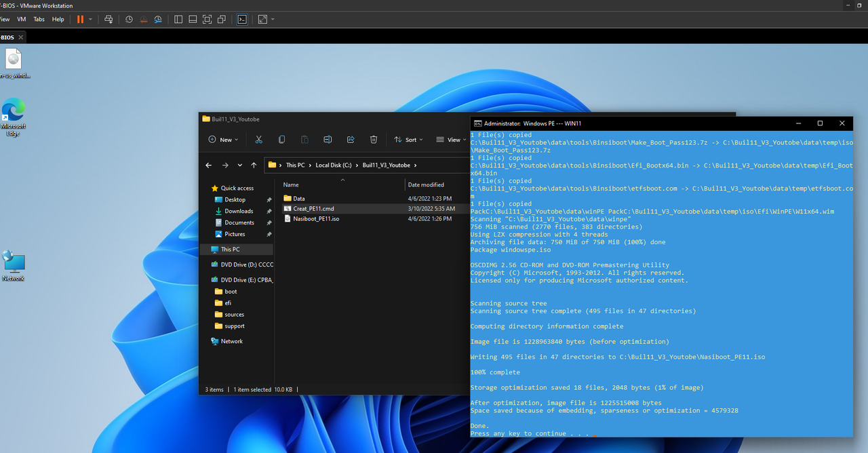Click the Network icon on the desktop
Screen dimensions: 868x453
tap(13, 265)
